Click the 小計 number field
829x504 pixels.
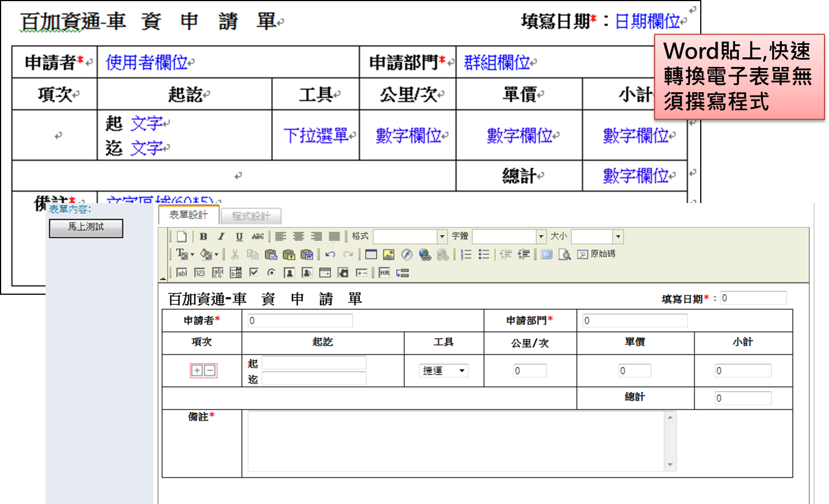pos(743,371)
